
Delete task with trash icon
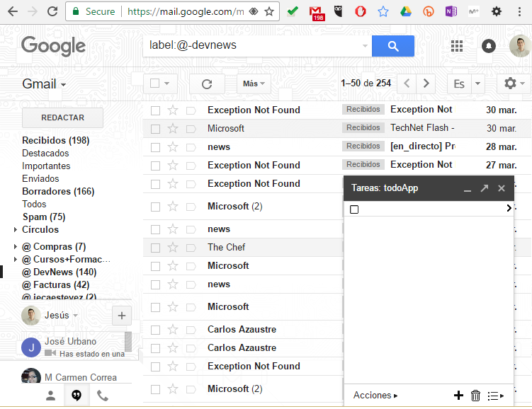click(475, 395)
